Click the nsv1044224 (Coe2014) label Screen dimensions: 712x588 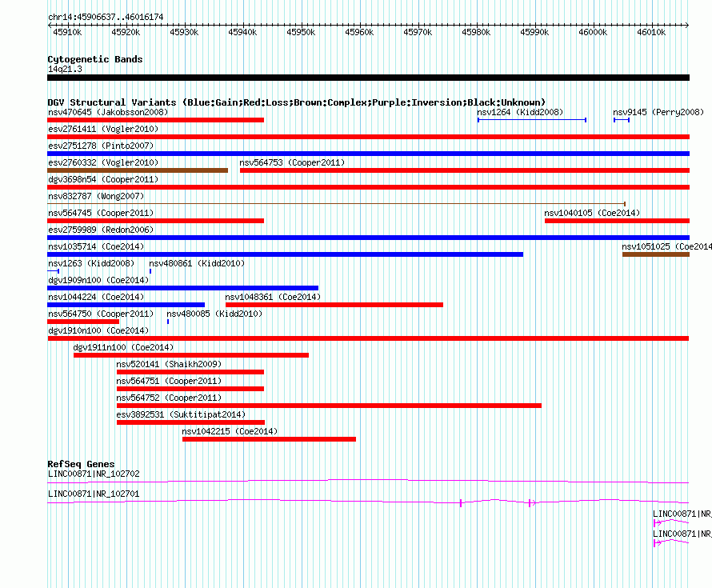96,297
